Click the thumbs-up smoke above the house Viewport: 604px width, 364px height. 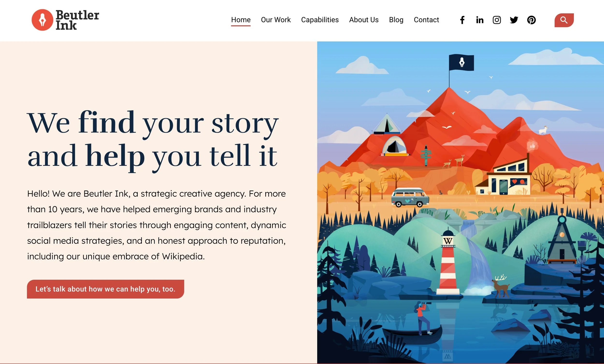coord(532,146)
